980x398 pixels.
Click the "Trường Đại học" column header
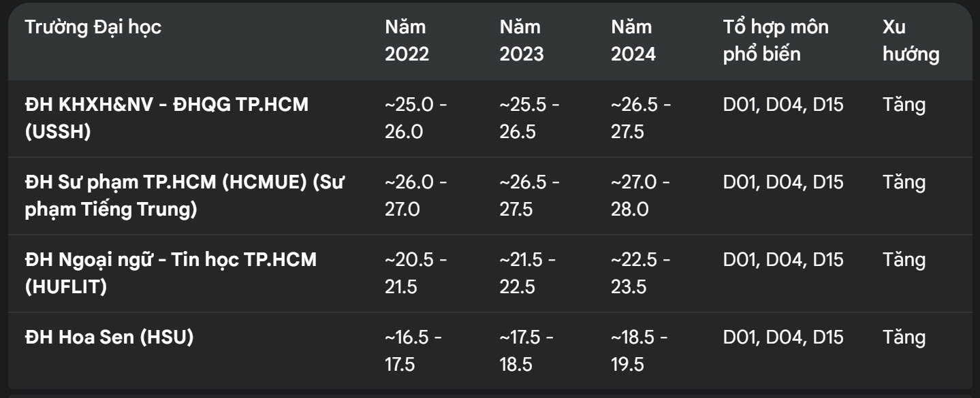[x=93, y=27]
